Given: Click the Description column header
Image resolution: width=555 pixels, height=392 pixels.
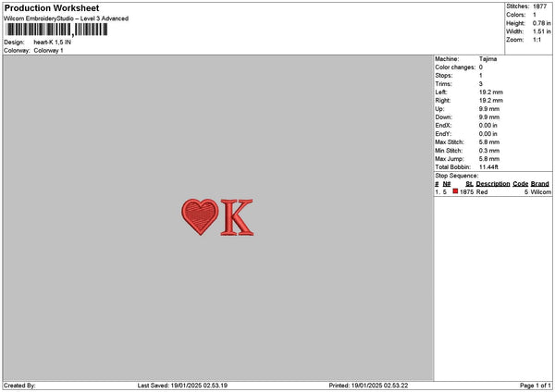Looking at the screenshot, I should (x=493, y=184).
